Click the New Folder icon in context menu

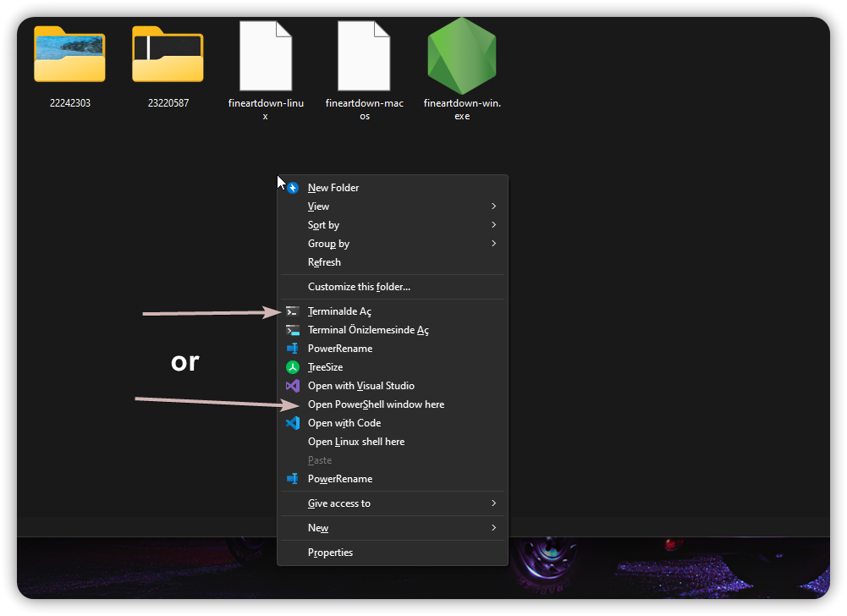pos(293,188)
